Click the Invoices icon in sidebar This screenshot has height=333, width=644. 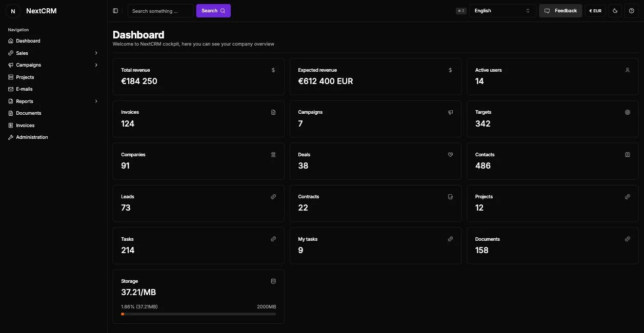pos(11,126)
